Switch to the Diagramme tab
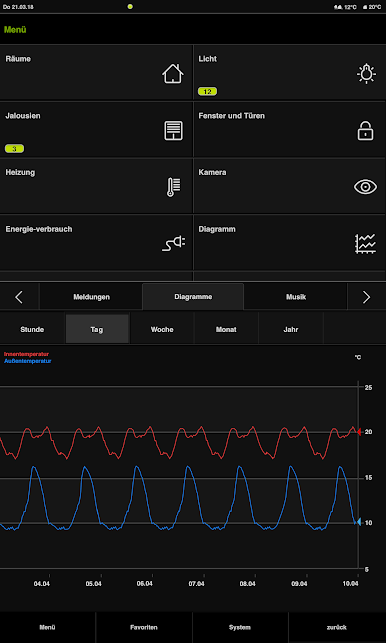The image size is (386, 643). tap(193, 296)
